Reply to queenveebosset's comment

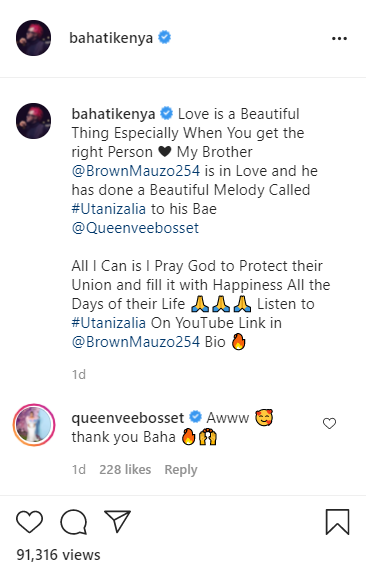(x=181, y=469)
